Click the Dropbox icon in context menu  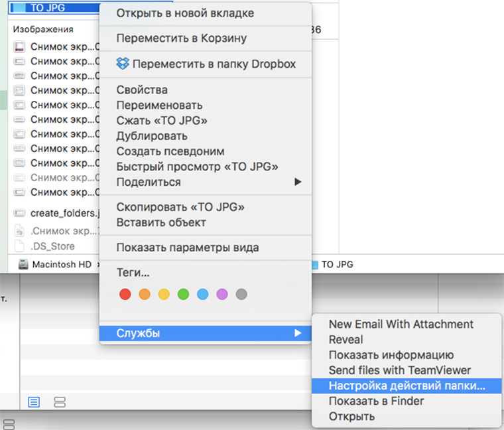point(123,63)
